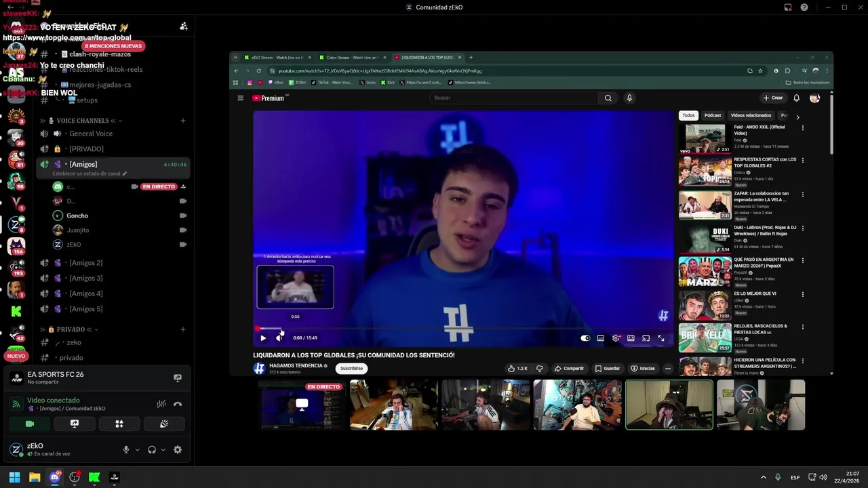The height and width of the screenshot is (488, 868).
Task: Click the invite members icon above the channel list
Action: point(183,26)
